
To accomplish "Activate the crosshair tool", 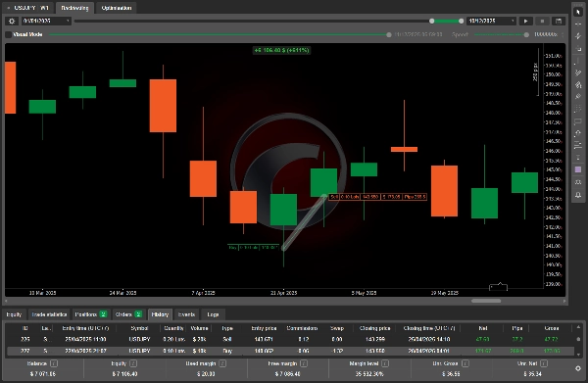I will coord(578,24).
